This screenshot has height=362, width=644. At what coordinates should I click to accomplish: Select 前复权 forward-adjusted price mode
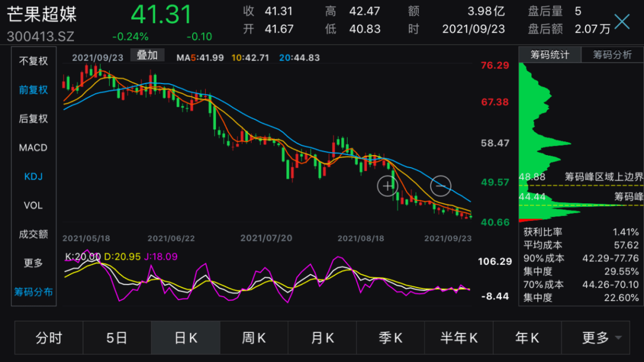pos(33,89)
